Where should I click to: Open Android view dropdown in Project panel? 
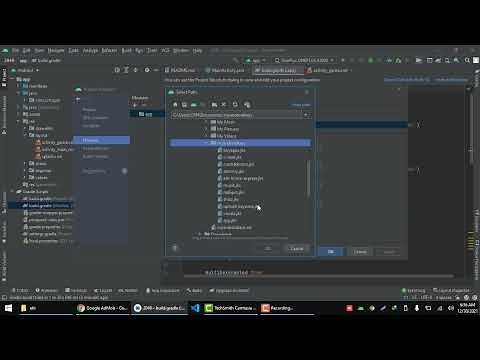tap(25, 70)
